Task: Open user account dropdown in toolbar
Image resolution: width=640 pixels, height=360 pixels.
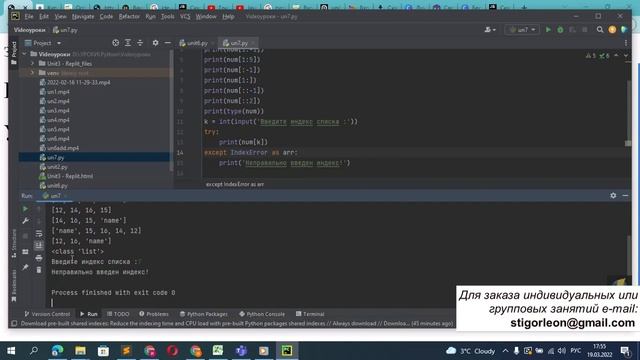Action: pyautogui.click(x=490, y=30)
